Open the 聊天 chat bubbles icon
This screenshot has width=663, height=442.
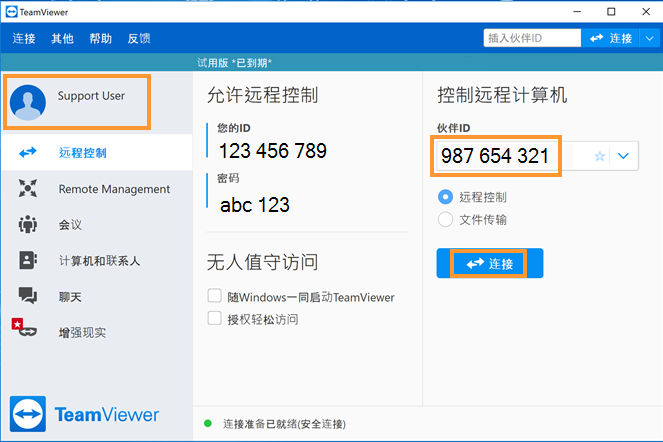(28, 296)
